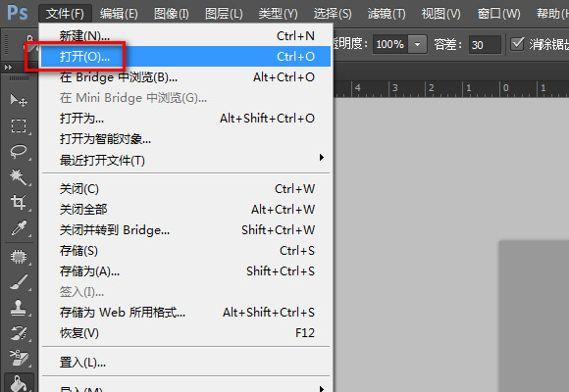Click the 容差 tolerance field showing 30
Screen dimensions: 569x392
485,45
